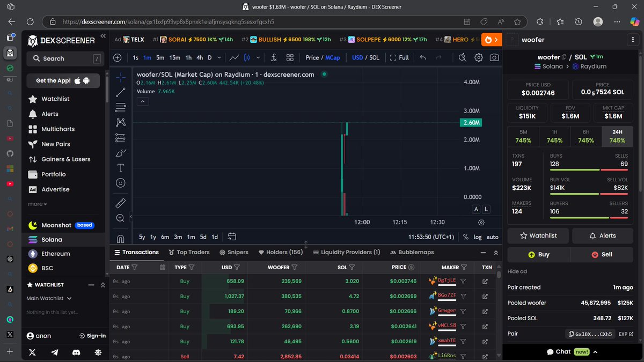This screenshot has height=362, width=644.
Task: Expand the transactions panel upward
Action: [495, 253]
